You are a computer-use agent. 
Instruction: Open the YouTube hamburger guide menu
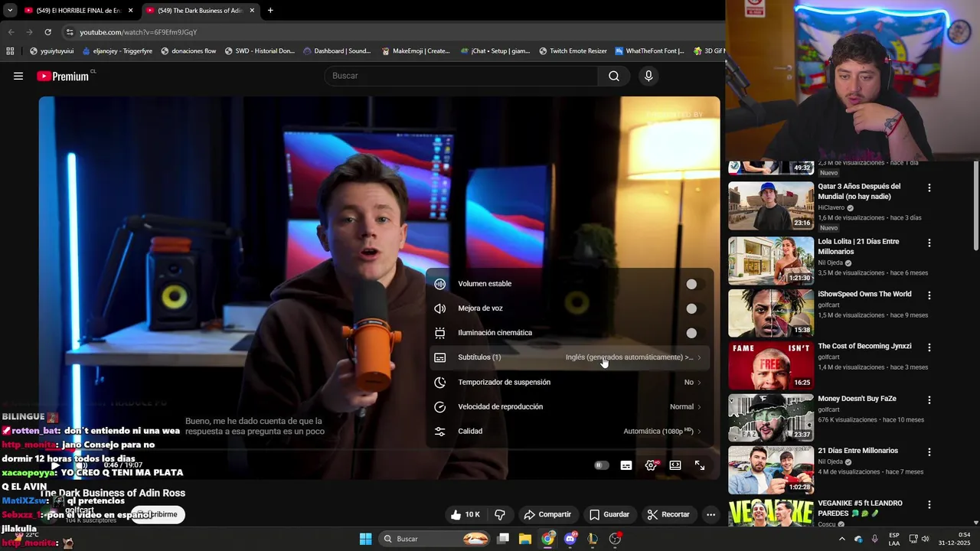tap(18, 76)
